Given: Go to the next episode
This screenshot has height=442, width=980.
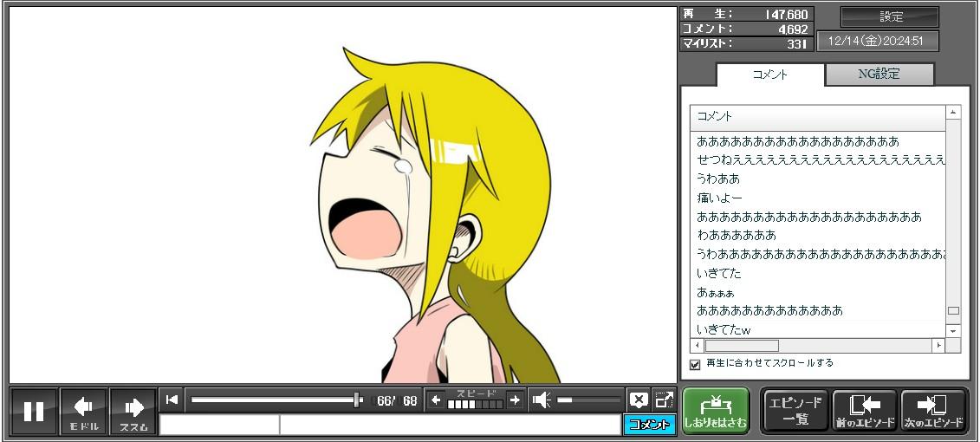Looking at the screenshot, I should [933, 411].
